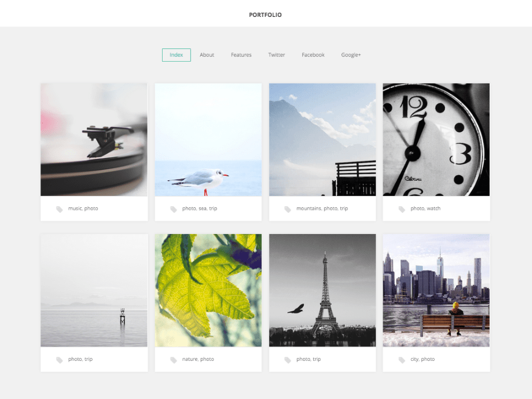
Task: Visit the Twitter link
Action: (276, 54)
